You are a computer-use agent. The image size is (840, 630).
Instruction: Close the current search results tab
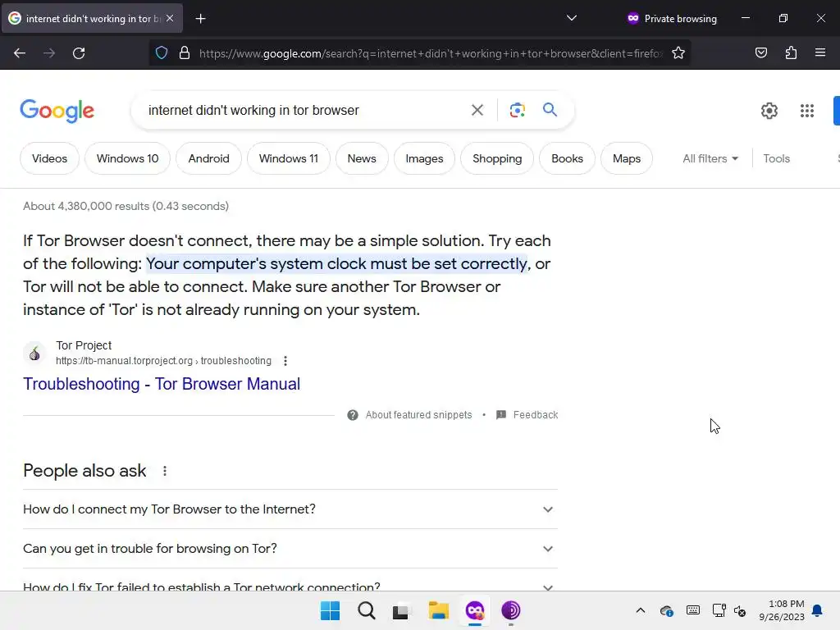[170, 18]
